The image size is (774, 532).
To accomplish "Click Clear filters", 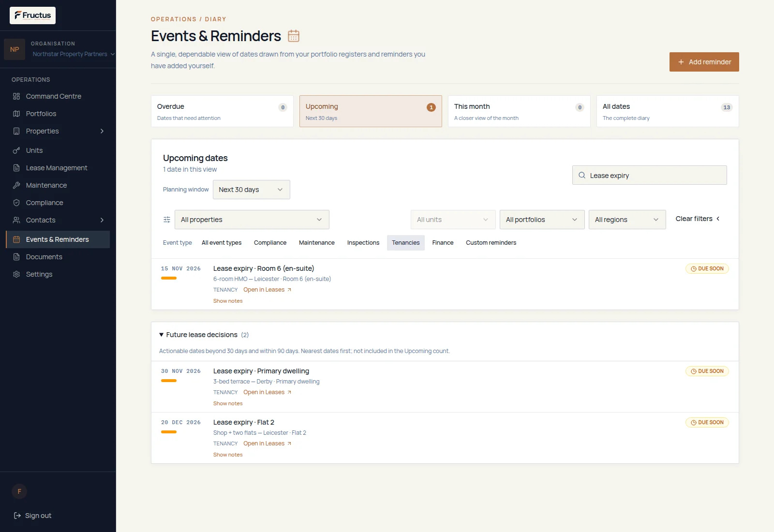I will pyautogui.click(x=698, y=219).
